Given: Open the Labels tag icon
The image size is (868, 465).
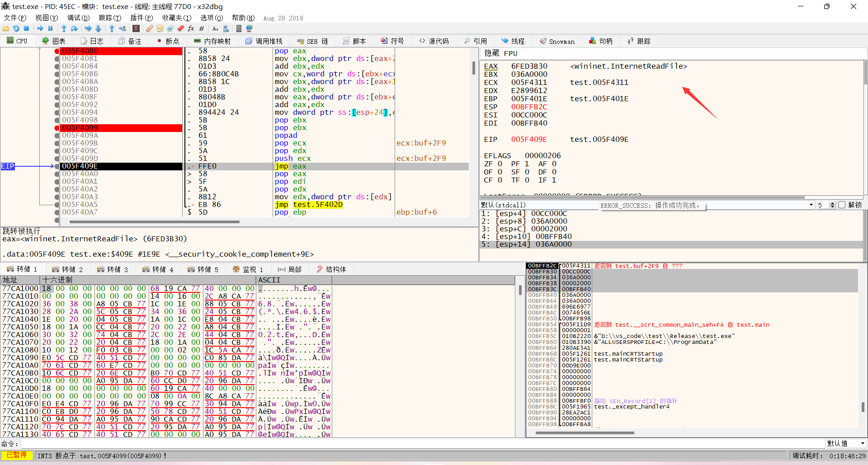Looking at the screenshot, I should click(x=170, y=28).
